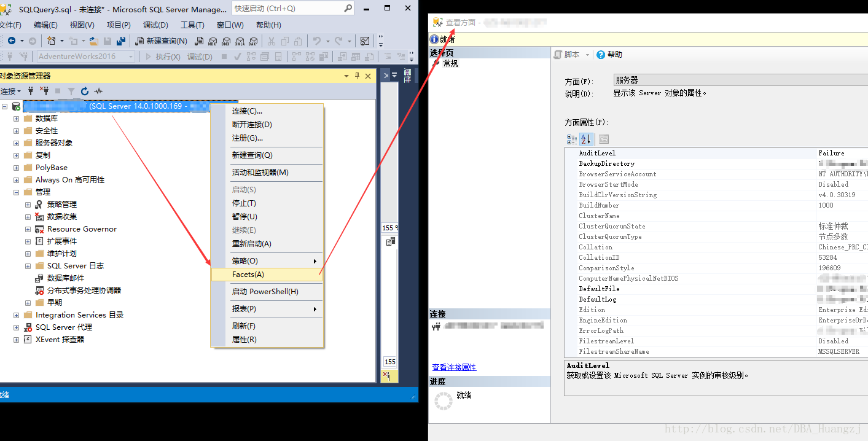Click the activity monitor pulse icon
This screenshot has width=868, height=441.
click(98, 91)
